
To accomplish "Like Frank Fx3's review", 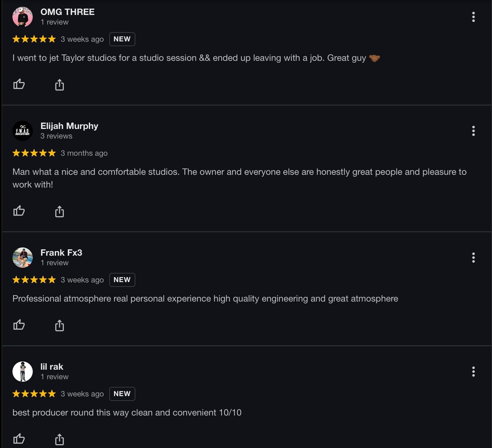I will pos(19,325).
